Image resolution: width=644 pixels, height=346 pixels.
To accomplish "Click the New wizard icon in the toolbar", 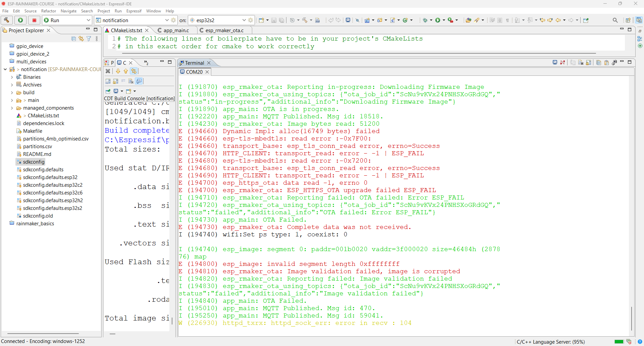I will coord(261,20).
